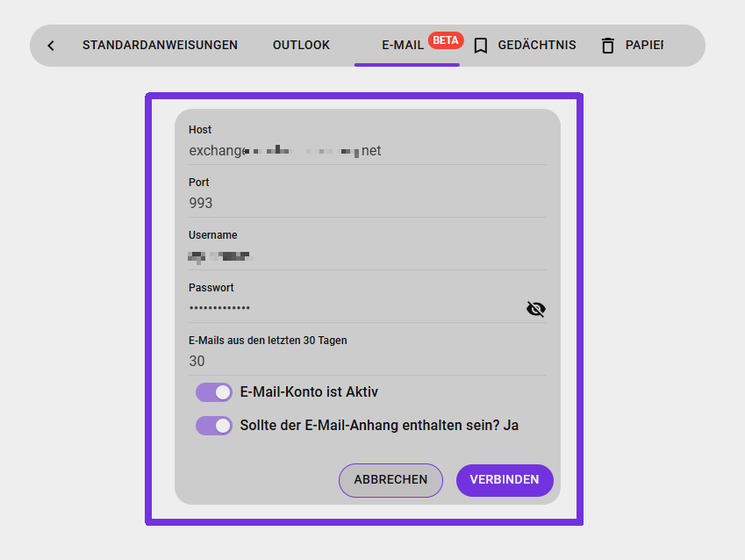The height and width of the screenshot is (560, 745).
Task: Click the Verbinden button
Action: click(505, 480)
